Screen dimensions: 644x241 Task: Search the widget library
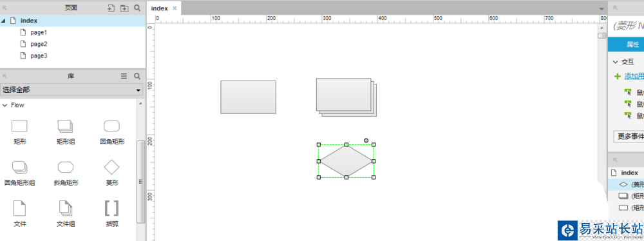tap(137, 76)
